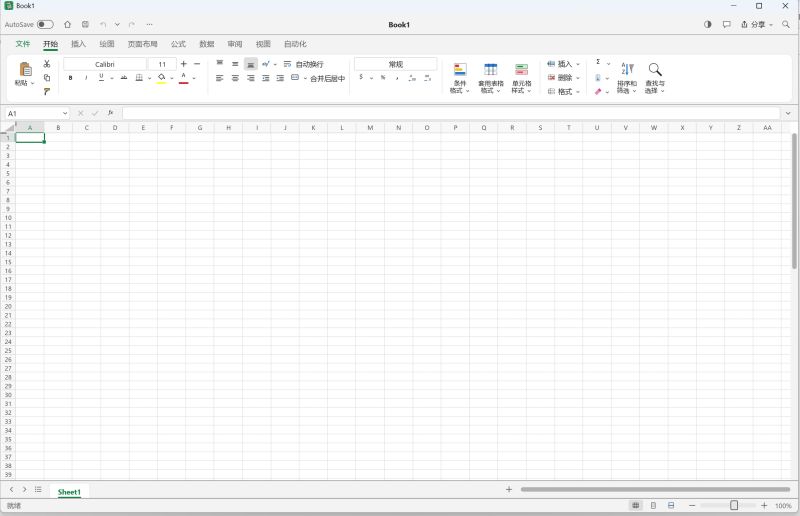This screenshot has width=800, height=516.
Task: Click the 分享 share button
Action: tap(757, 24)
